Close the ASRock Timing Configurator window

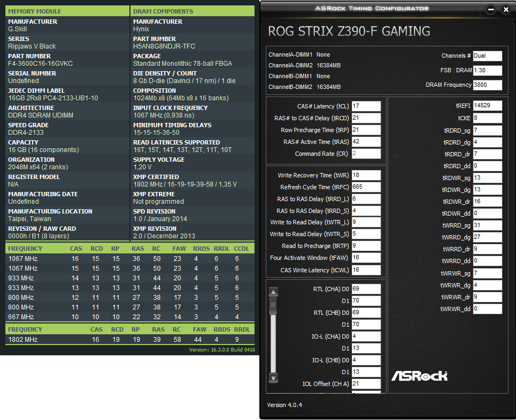pos(506,10)
